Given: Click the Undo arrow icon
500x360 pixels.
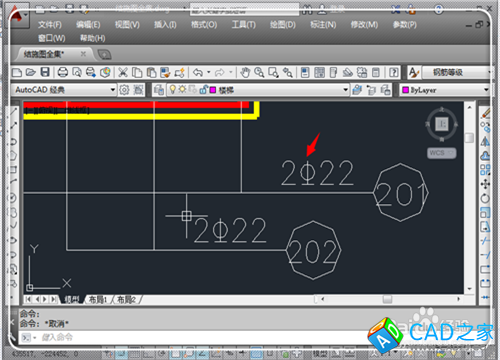Looking at the screenshot, I should [198, 72].
